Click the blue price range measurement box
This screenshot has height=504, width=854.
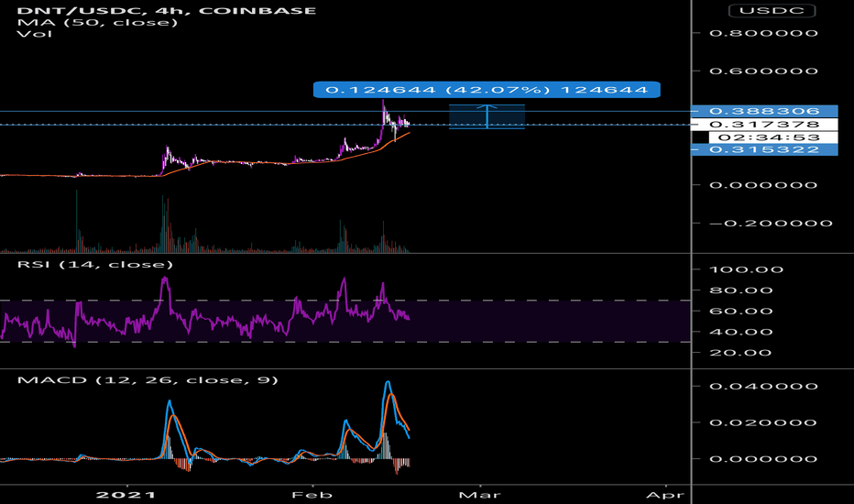[487, 116]
